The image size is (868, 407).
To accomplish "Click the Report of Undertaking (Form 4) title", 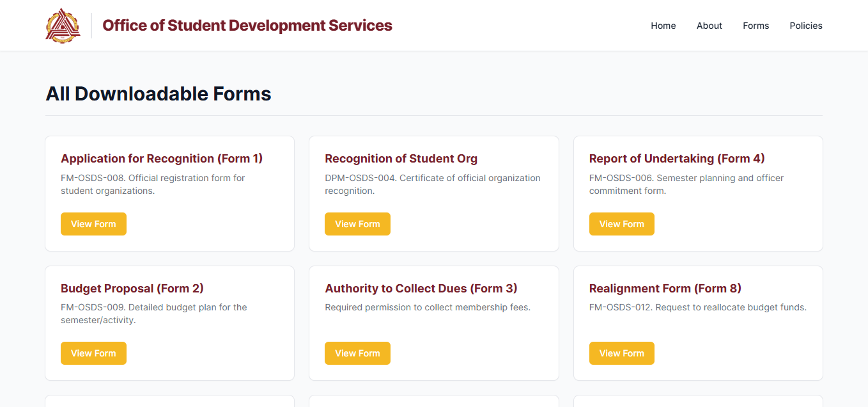I will pyautogui.click(x=676, y=159).
